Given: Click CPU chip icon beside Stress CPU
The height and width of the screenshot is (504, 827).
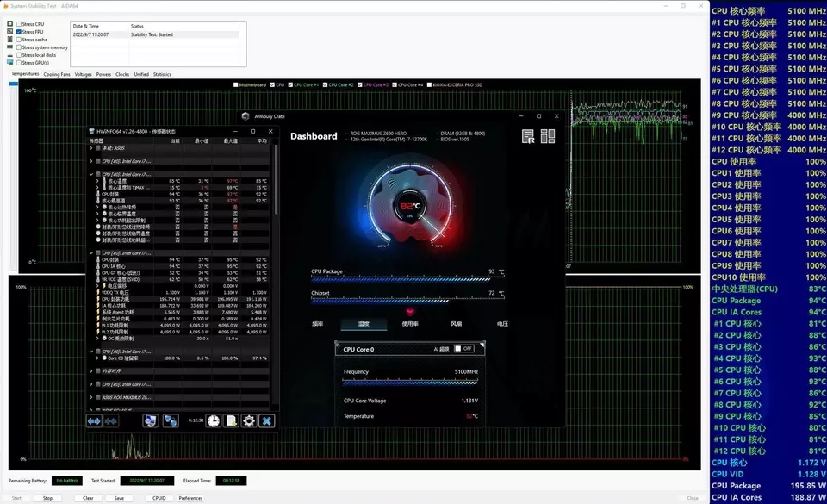Looking at the screenshot, I should 10,24.
